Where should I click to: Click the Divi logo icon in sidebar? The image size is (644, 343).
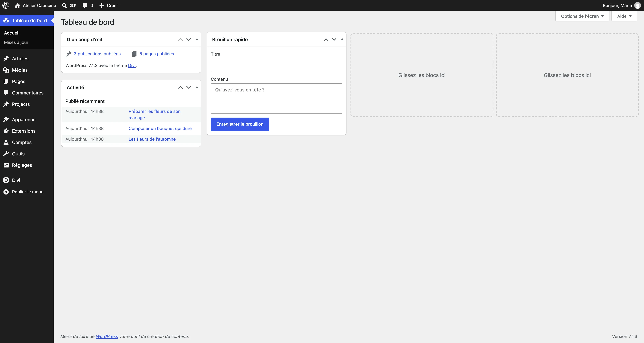(x=6, y=180)
